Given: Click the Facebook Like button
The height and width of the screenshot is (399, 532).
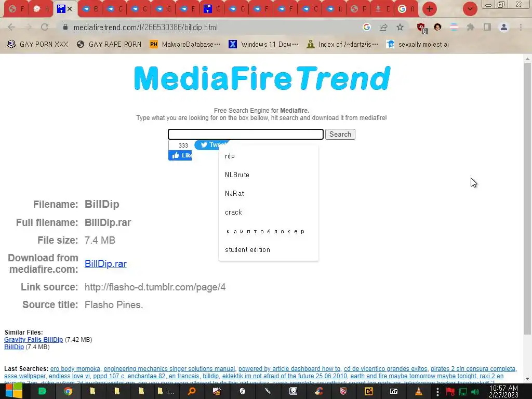Looking at the screenshot, I should click(x=180, y=155).
